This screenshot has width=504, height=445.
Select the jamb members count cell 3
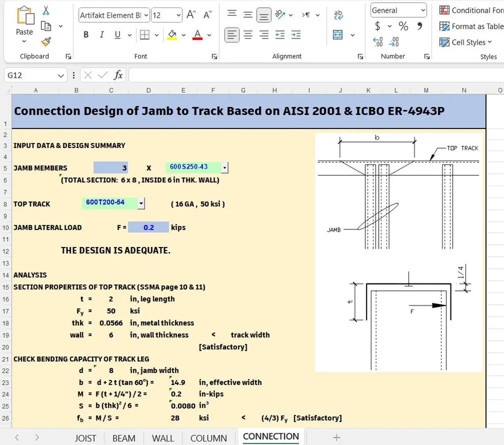[111, 168]
